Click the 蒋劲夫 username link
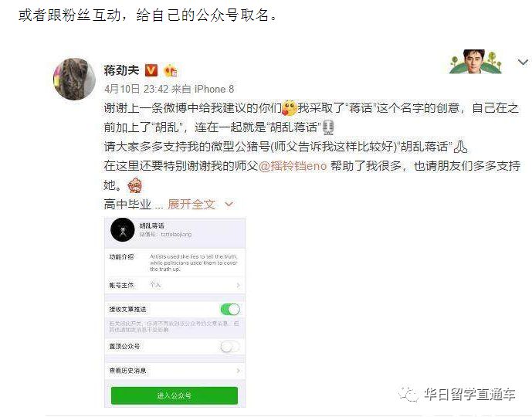Viewport: 532px width, 417px height. 121,70
